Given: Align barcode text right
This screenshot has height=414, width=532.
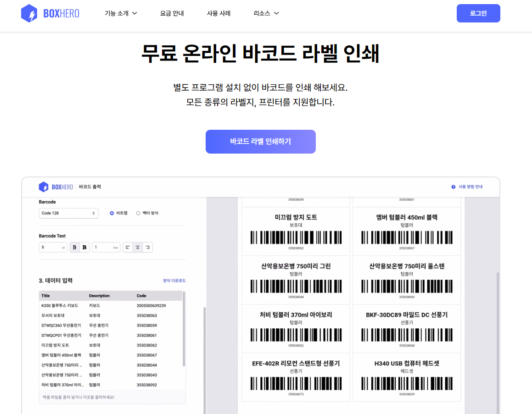Looking at the screenshot, I should point(148,247).
